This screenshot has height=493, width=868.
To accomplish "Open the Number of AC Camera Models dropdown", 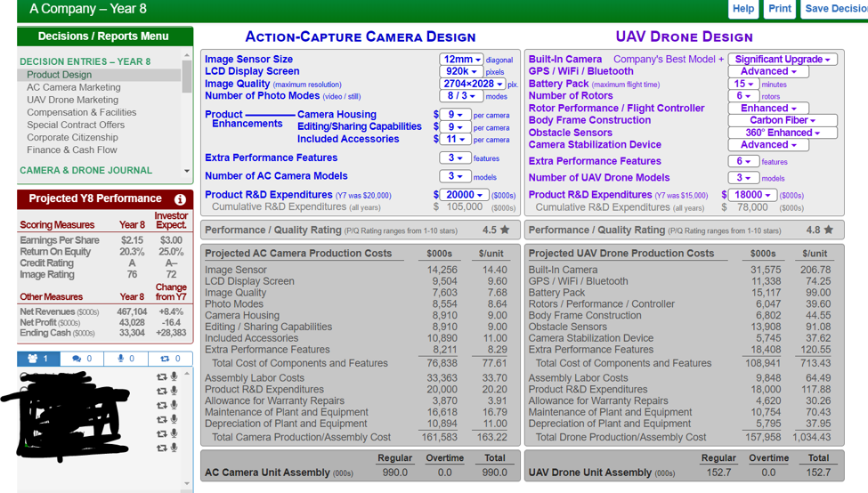I will pyautogui.click(x=455, y=176).
